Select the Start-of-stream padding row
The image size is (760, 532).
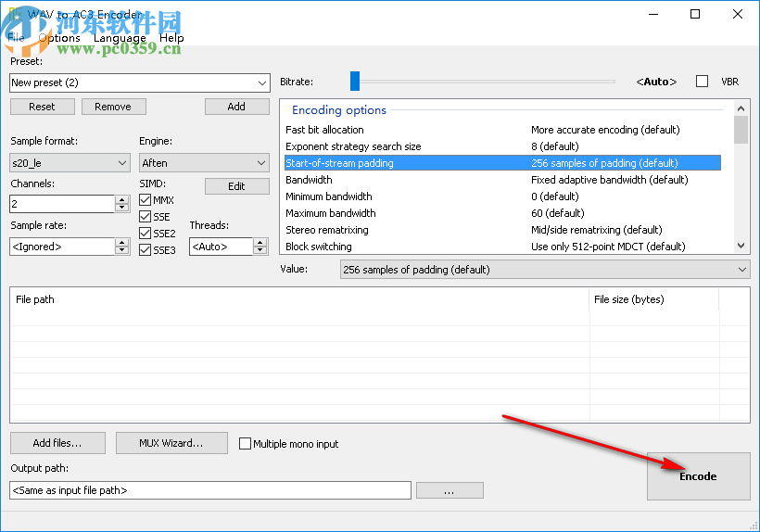coord(502,163)
